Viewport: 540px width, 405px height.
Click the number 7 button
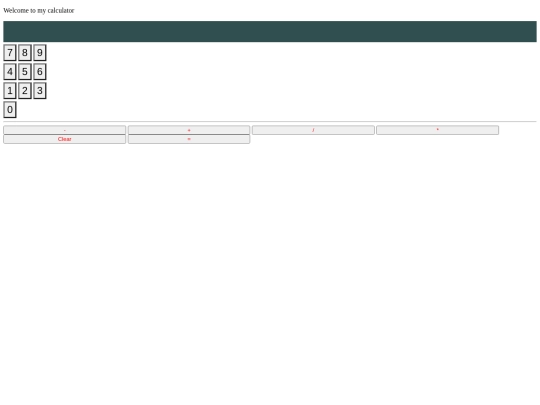(x=10, y=53)
